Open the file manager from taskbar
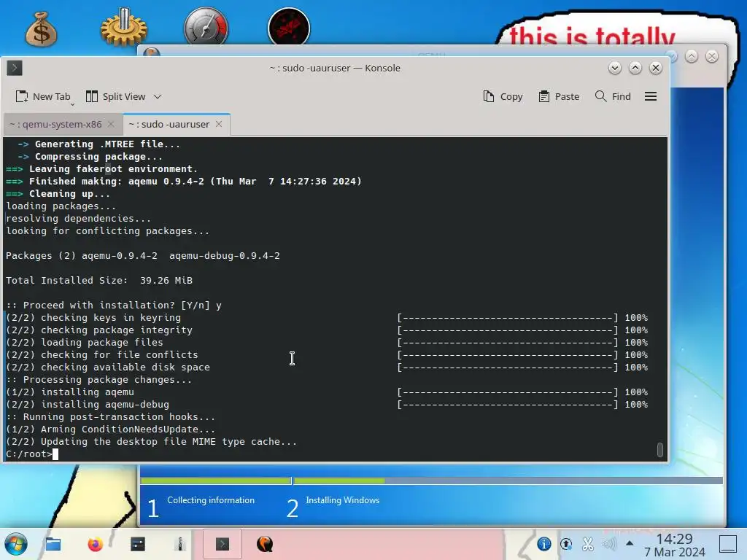747x560 pixels. tap(53, 544)
